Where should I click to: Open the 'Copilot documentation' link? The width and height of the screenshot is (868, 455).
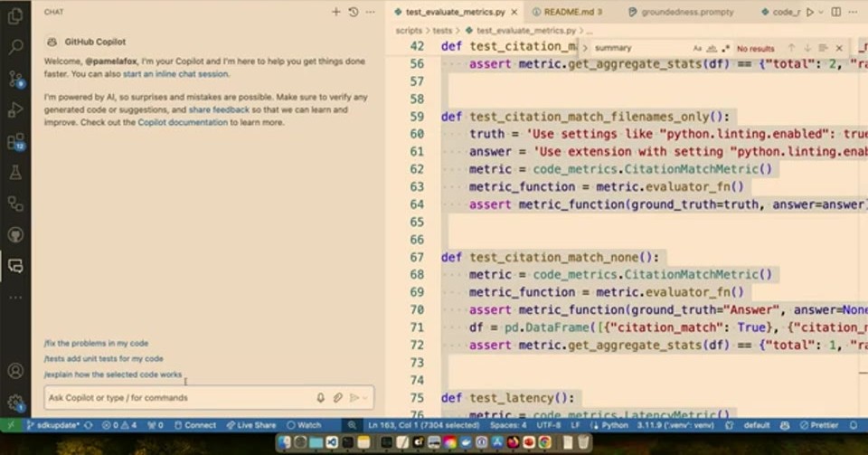(x=183, y=122)
